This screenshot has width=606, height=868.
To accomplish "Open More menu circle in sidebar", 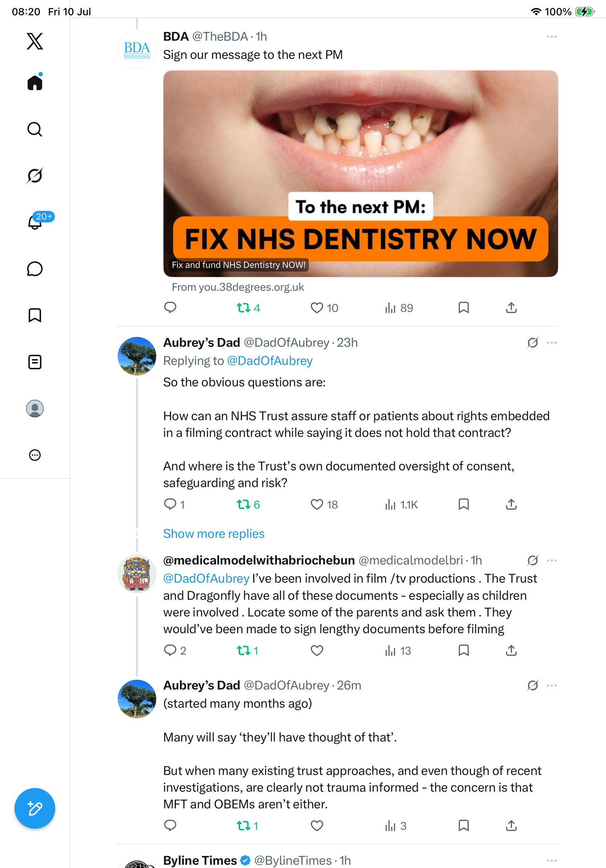I will tap(35, 455).
